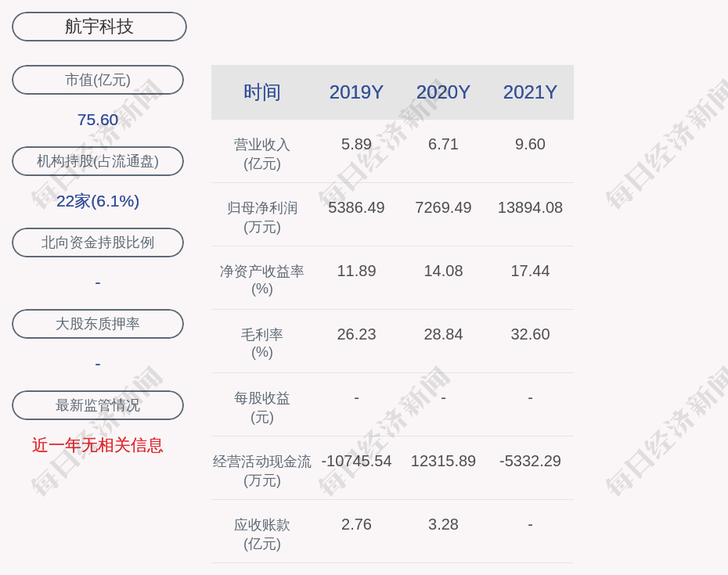Select the 市值(亿元) label pill
The width and height of the screenshot is (728, 575).
pos(98,80)
